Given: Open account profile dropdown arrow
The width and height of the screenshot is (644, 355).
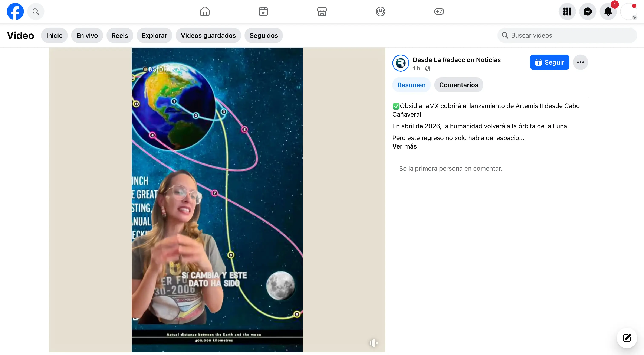Looking at the screenshot, I should pos(634,17).
